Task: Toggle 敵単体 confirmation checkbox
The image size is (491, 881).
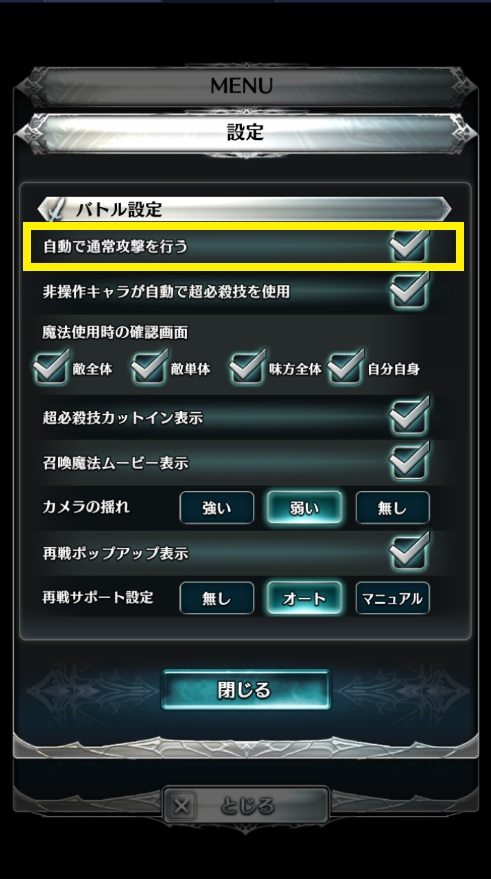Action: tap(150, 367)
